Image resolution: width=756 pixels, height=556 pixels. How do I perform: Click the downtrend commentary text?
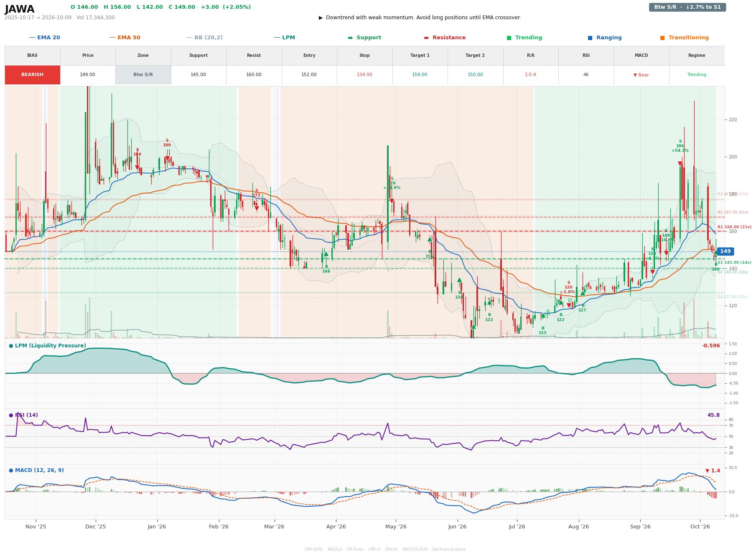pos(420,18)
